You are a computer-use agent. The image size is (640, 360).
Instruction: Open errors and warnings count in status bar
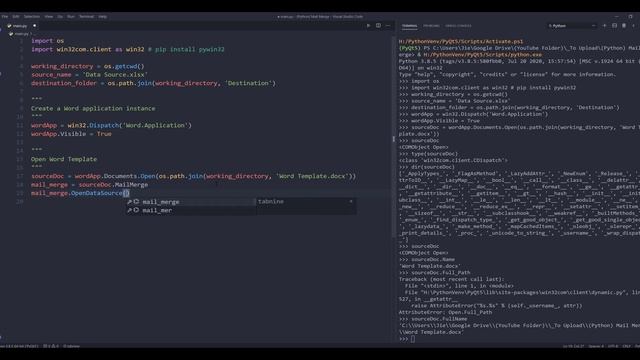pyautogui.click(x=51, y=346)
